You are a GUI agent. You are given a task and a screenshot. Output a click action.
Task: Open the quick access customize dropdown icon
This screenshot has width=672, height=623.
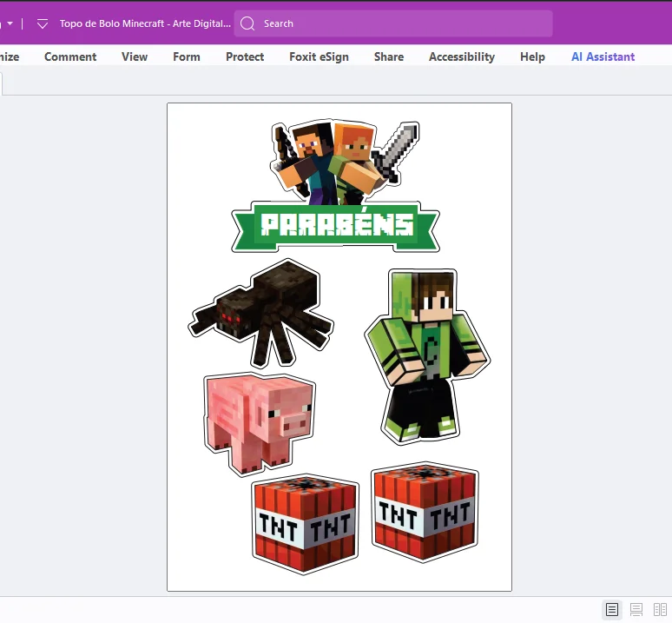click(43, 23)
